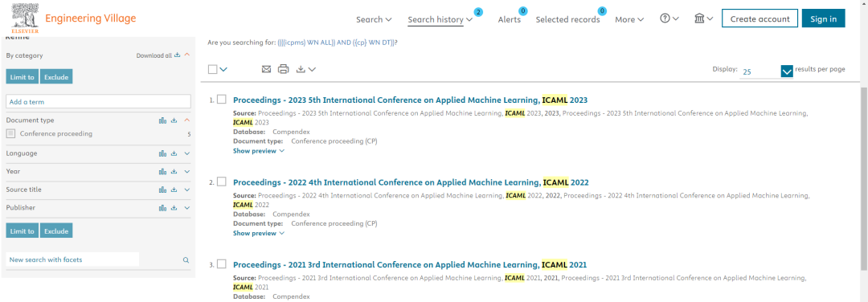Email the selected records via envelope icon
The height and width of the screenshot is (302, 868).
[x=266, y=69]
